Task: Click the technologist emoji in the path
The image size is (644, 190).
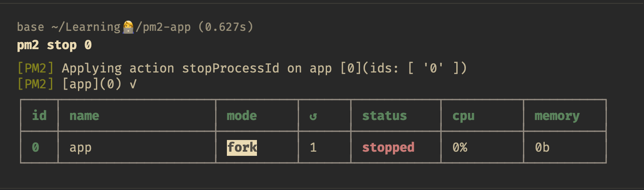Action: pos(128,27)
